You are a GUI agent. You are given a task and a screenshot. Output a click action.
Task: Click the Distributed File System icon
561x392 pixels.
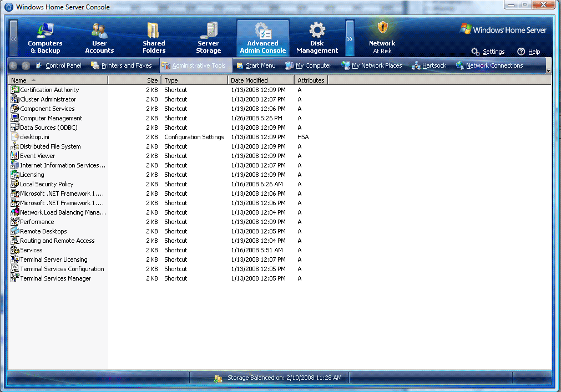14,146
